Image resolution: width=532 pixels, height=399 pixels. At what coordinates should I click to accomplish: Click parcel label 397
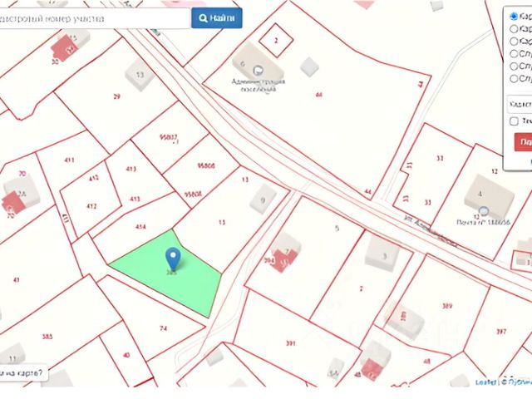(501, 332)
